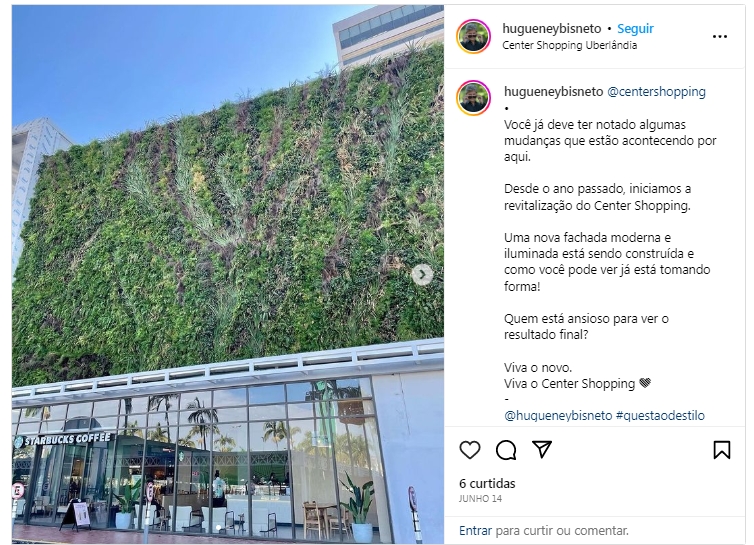Open the three-dot more options menu
This screenshot has width=754, height=545.
(720, 37)
